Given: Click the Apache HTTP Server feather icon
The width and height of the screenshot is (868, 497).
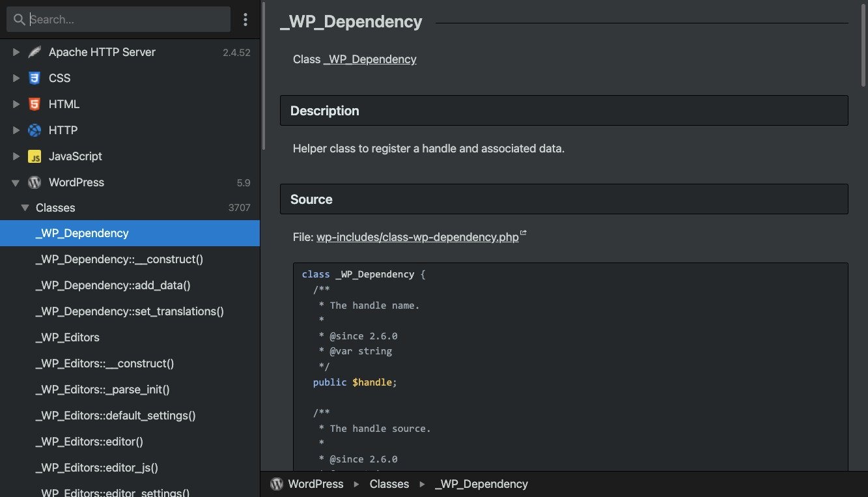Looking at the screenshot, I should click(x=35, y=52).
